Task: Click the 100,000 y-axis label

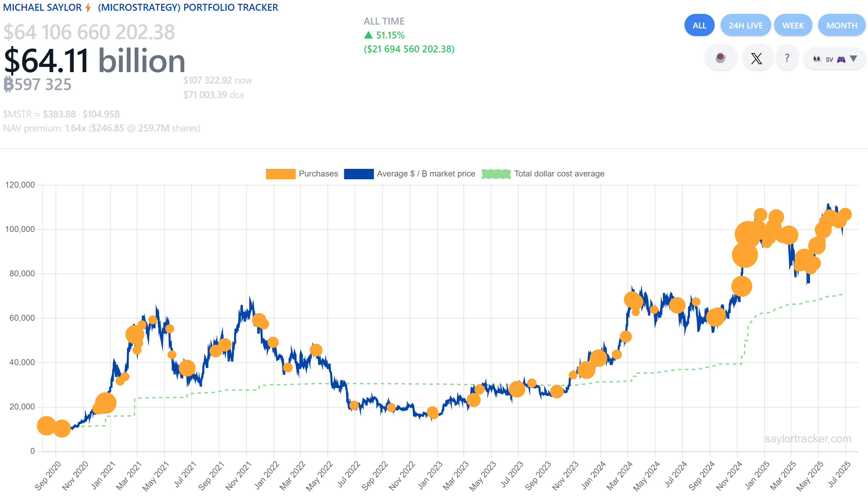Action: point(20,229)
